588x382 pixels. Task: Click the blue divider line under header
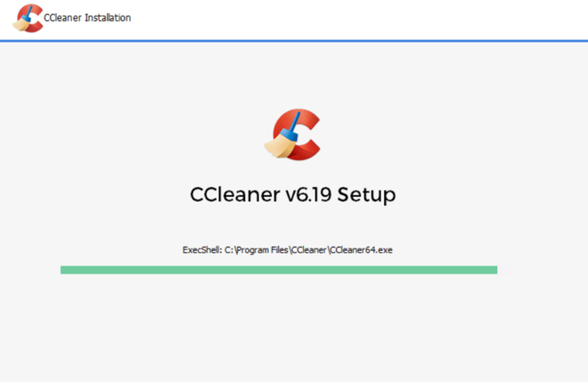pyautogui.click(x=294, y=40)
